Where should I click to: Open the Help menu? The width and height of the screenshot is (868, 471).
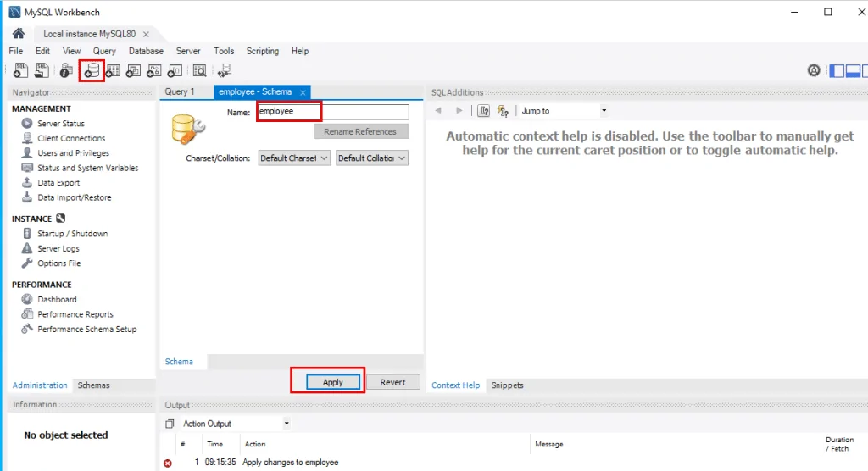pyautogui.click(x=300, y=51)
